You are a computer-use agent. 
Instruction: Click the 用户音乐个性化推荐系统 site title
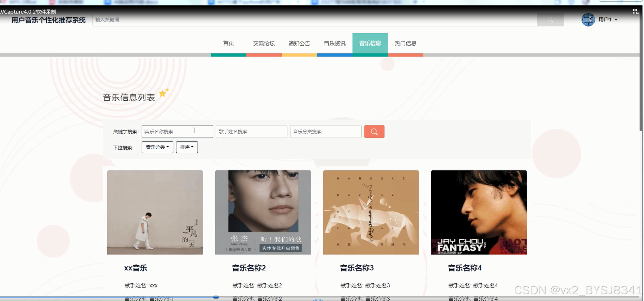(49, 20)
